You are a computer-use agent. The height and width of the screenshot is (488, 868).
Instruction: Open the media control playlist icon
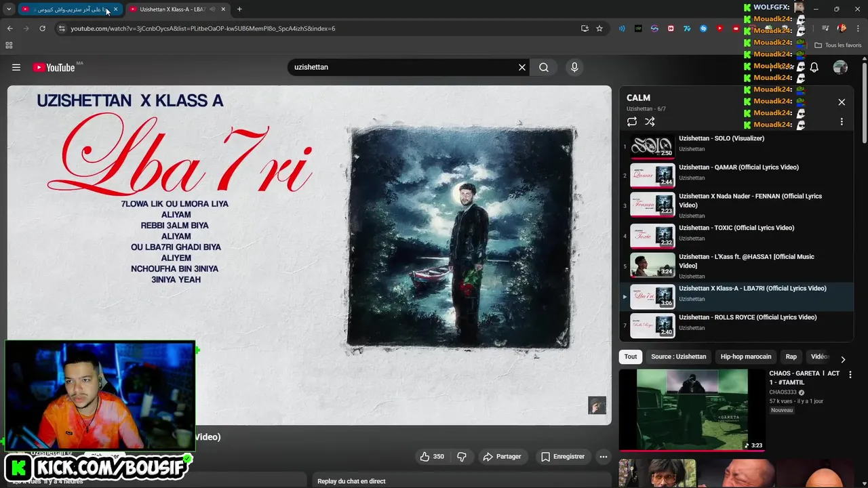825,28
